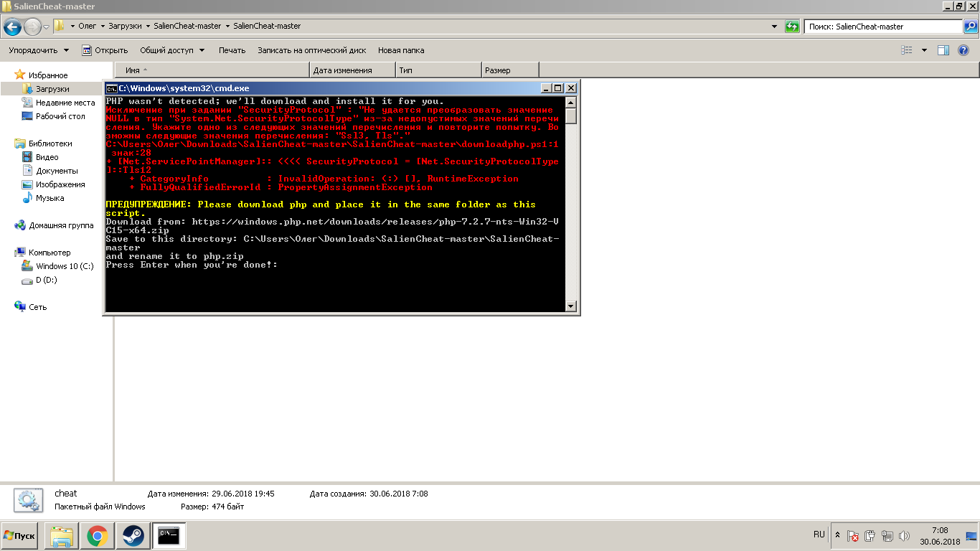The width and height of the screenshot is (980, 551).
Task: Choose Записать на оптический диск
Action: click(312, 50)
